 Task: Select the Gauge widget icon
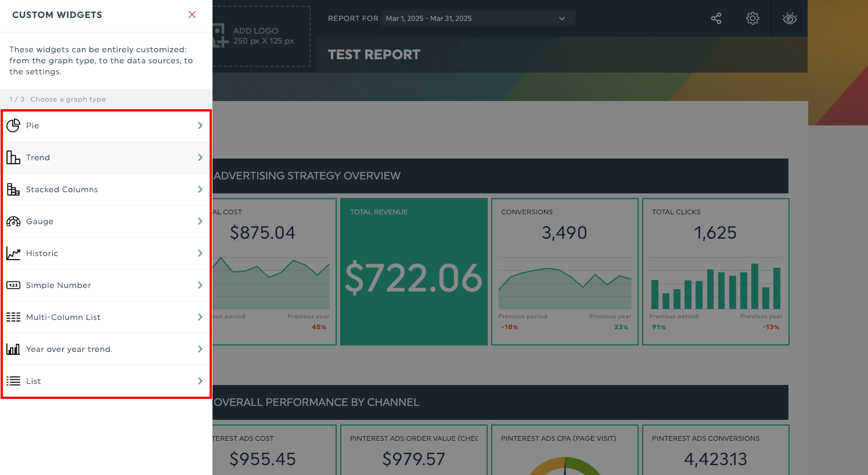[x=13, y=221]
